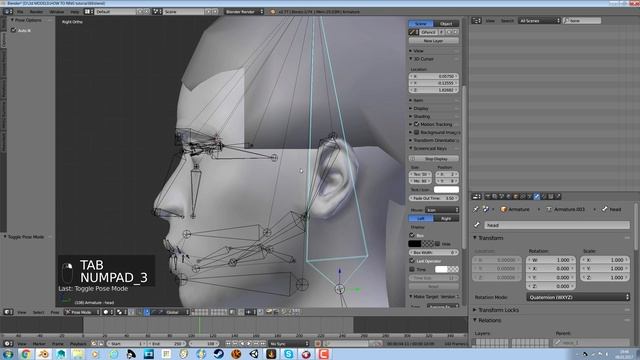The image size is (640, 360).
Task: Click the Fade Out Time field
Action: pyautogui.click(x=433, y=198)
